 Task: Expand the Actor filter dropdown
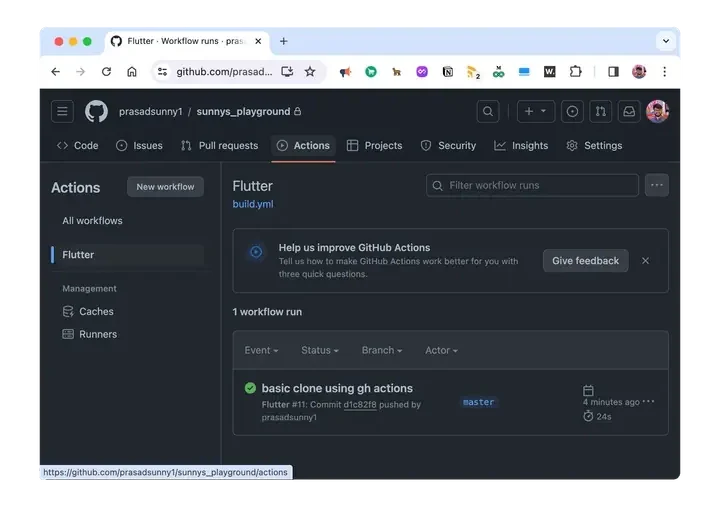[441, 350]
